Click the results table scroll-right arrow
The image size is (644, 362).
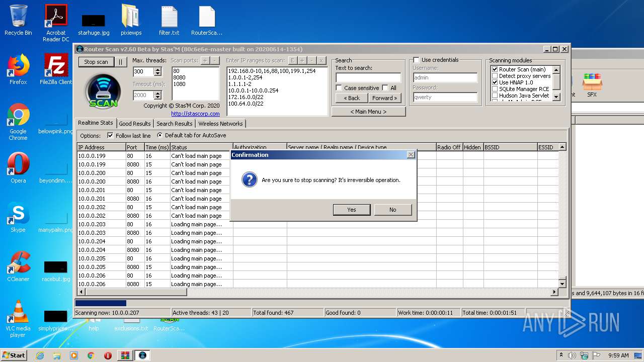point(555,292)
